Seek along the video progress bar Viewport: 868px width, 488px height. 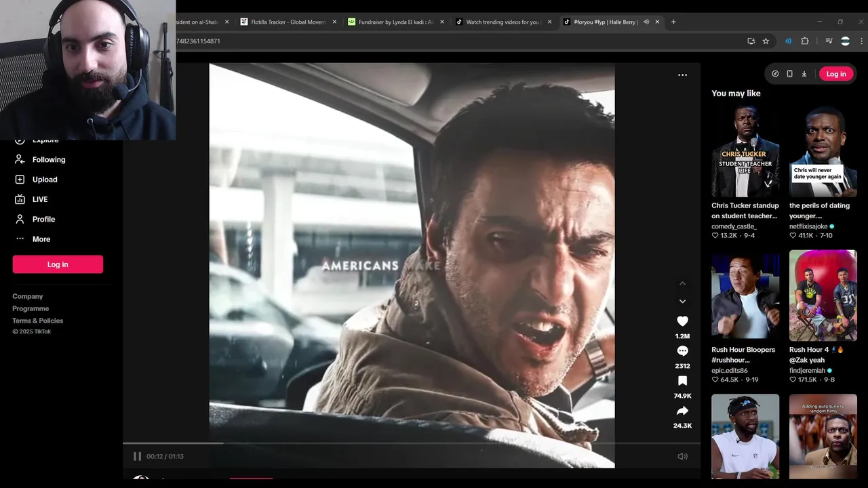pos(411,443)
